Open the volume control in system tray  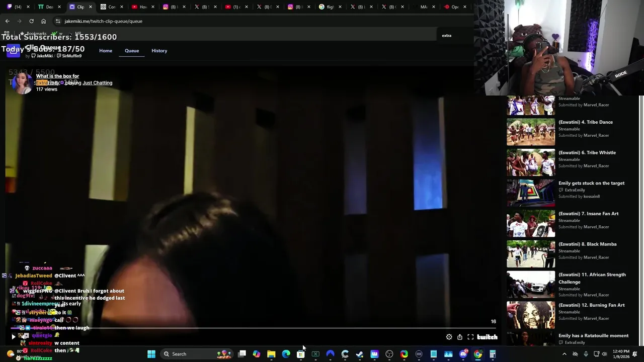tap(604, 354)
